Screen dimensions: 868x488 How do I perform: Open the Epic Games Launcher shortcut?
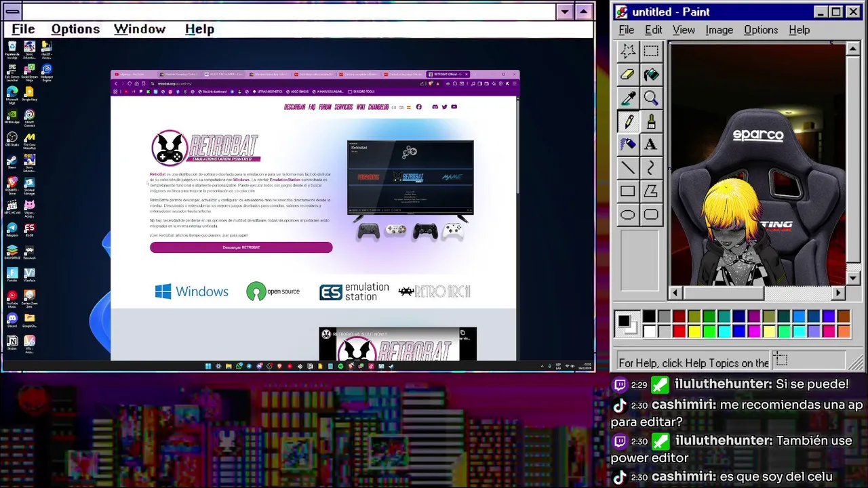click(12, 72)
